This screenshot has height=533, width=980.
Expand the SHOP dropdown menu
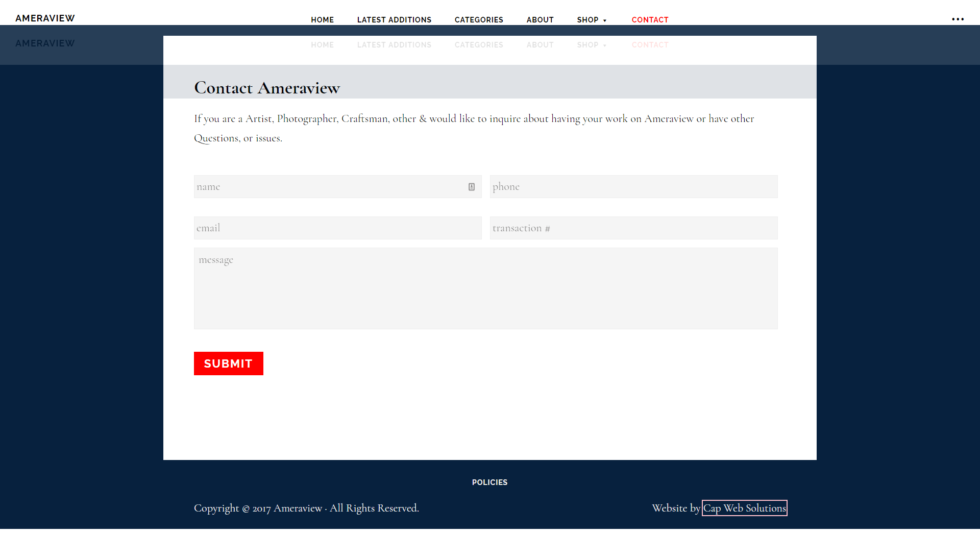[x=592, y=20]
